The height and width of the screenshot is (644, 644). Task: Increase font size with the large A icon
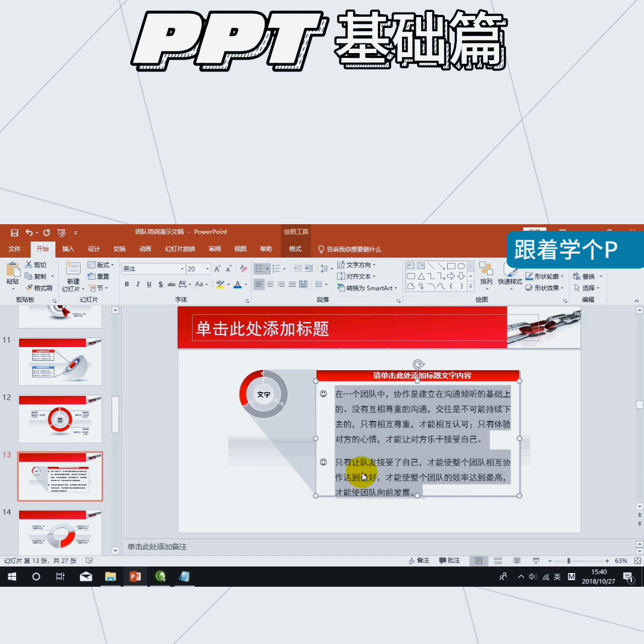click(x=217, y=268)
